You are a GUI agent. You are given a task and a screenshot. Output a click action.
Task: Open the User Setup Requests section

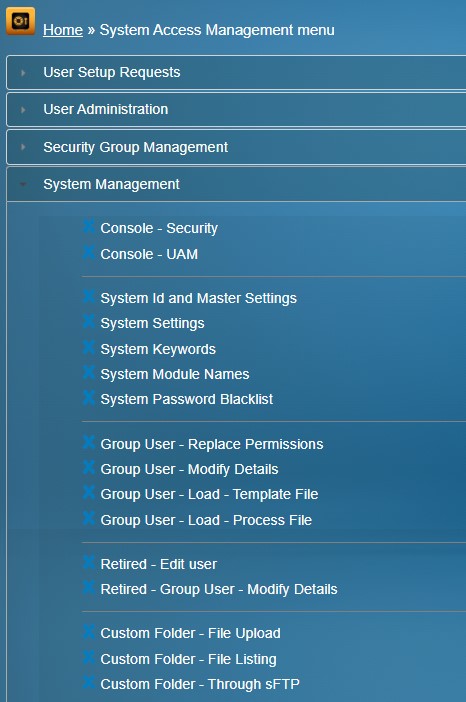(x=236, y=73)
